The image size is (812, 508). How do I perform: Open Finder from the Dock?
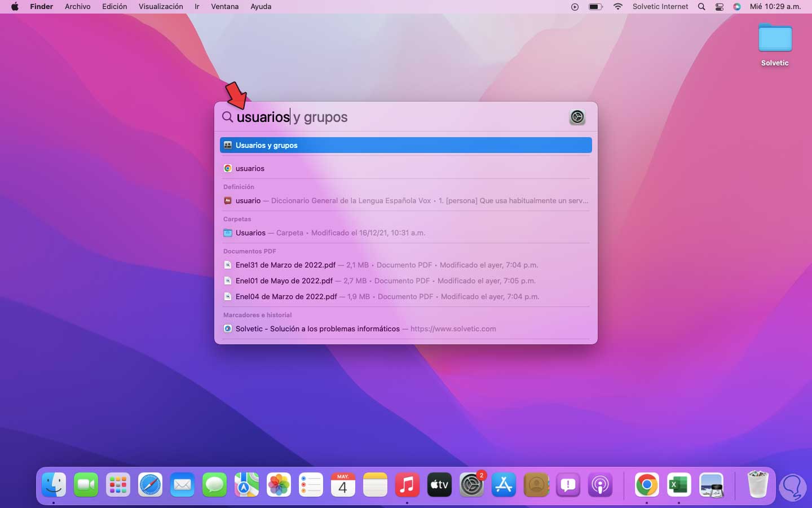54,484
